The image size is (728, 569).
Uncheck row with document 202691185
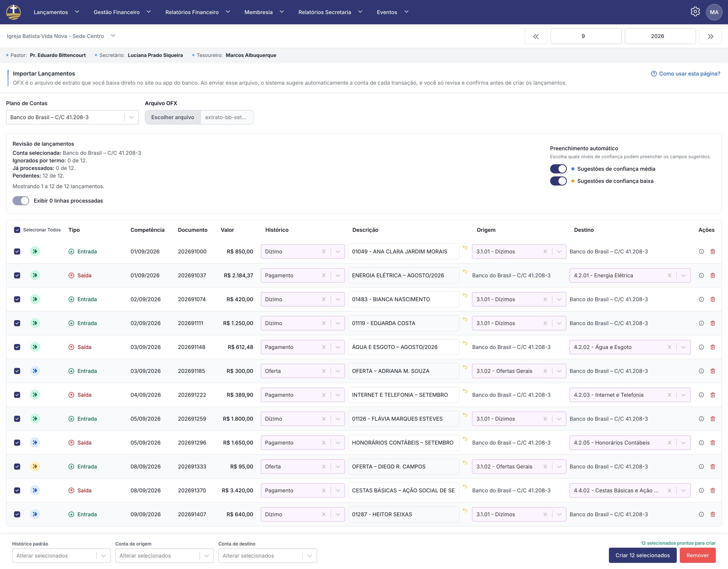click(17, 371)
